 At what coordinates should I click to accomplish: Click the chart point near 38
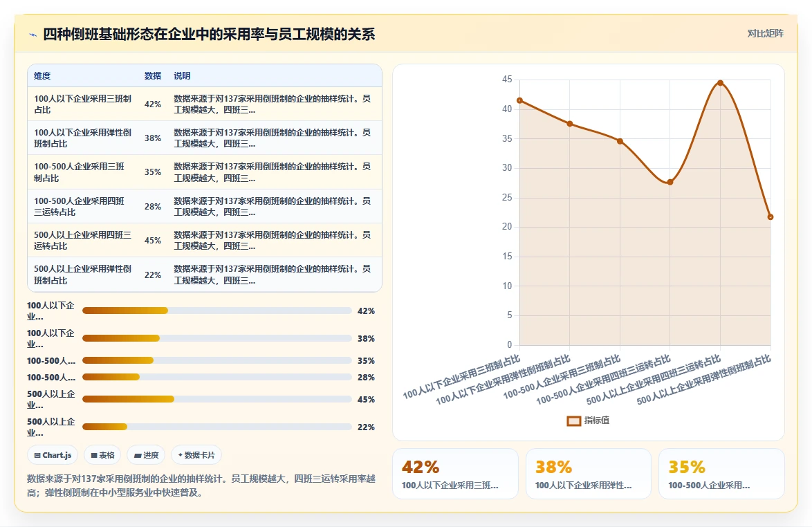(x=570, y=124)
